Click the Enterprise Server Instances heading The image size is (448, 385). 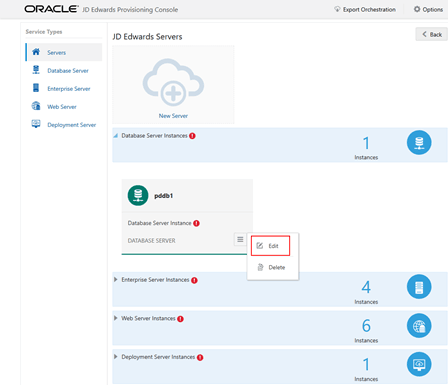point(155,280)
